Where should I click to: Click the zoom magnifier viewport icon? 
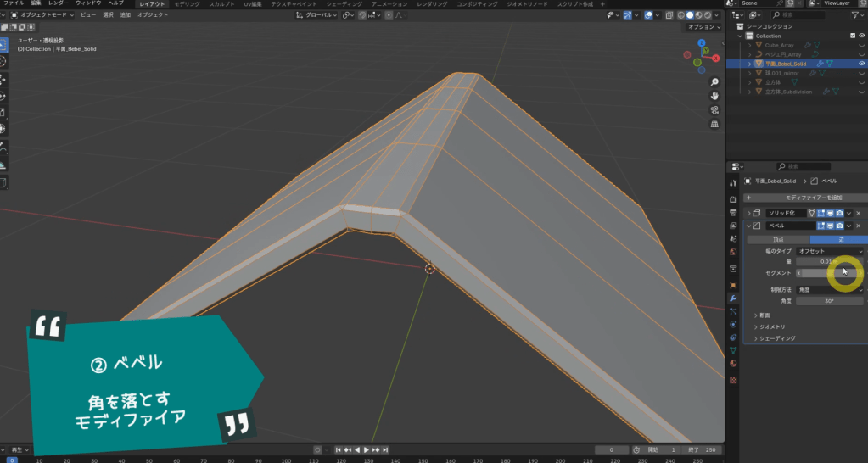click(714, 82)
